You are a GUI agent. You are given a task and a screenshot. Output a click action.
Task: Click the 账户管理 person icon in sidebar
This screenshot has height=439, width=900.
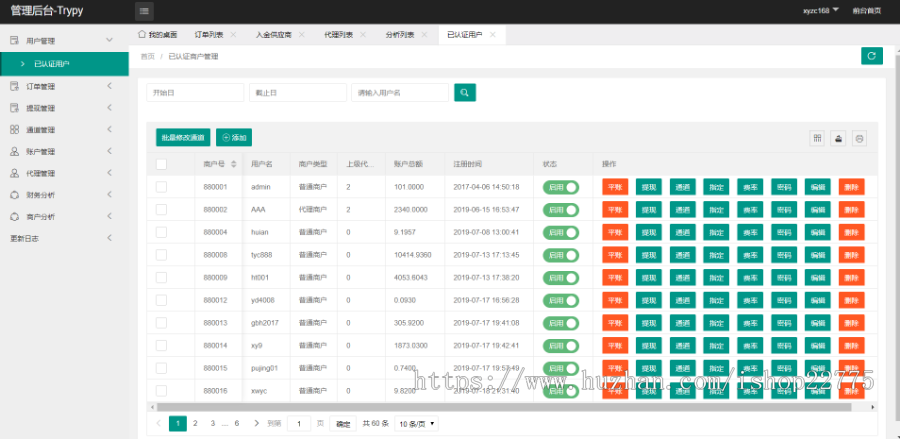point(15,151)
